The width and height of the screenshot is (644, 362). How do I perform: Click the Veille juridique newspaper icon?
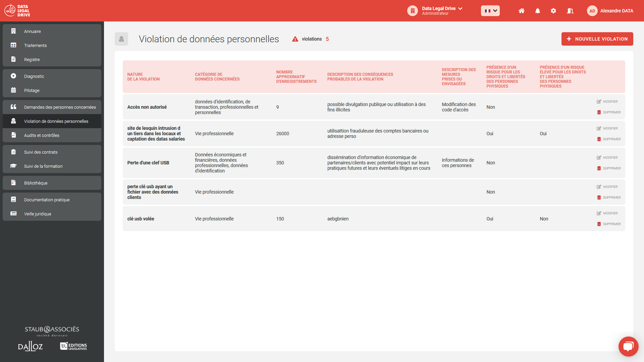[13, 214]
